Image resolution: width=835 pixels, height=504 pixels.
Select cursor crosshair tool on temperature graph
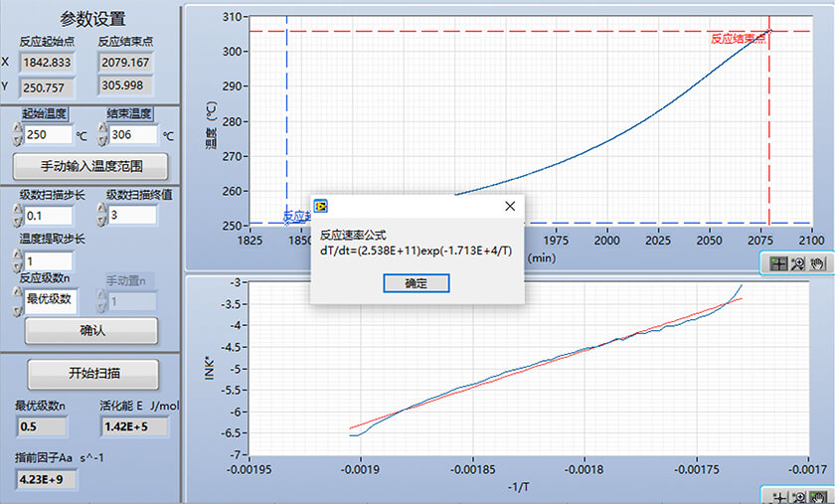(779, 263)
